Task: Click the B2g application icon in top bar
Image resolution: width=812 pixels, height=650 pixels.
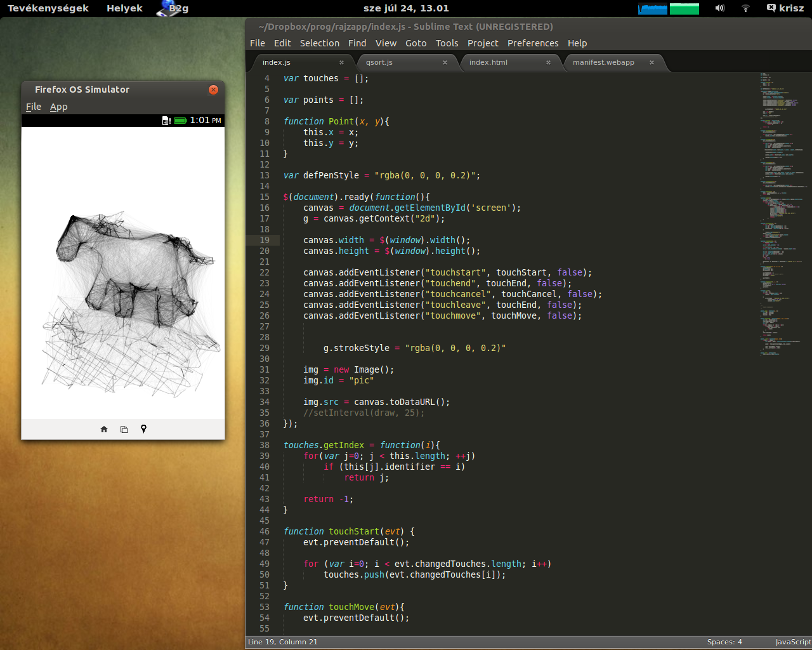Action: pos(173,8)
